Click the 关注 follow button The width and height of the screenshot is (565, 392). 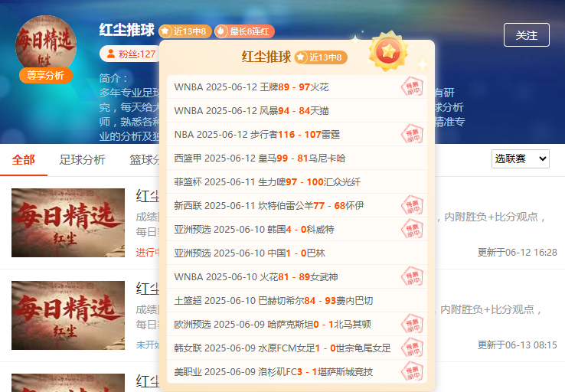(527, 35)
